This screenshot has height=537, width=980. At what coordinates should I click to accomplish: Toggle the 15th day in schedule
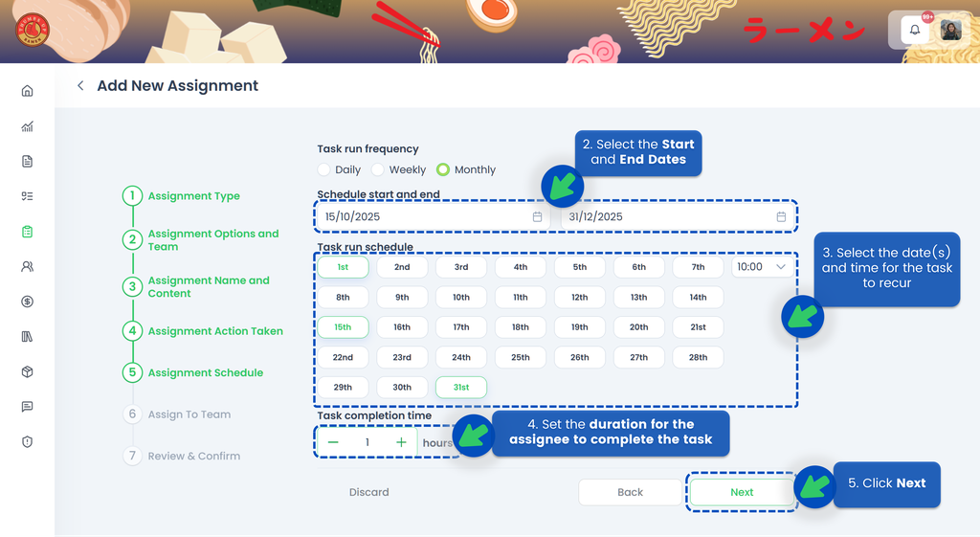click(x=343, y=327)
